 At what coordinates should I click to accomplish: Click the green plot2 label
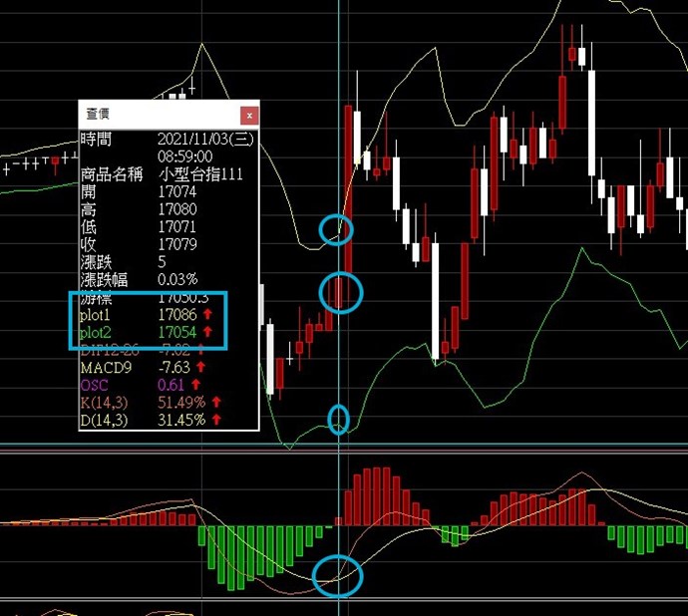[98, 331]
